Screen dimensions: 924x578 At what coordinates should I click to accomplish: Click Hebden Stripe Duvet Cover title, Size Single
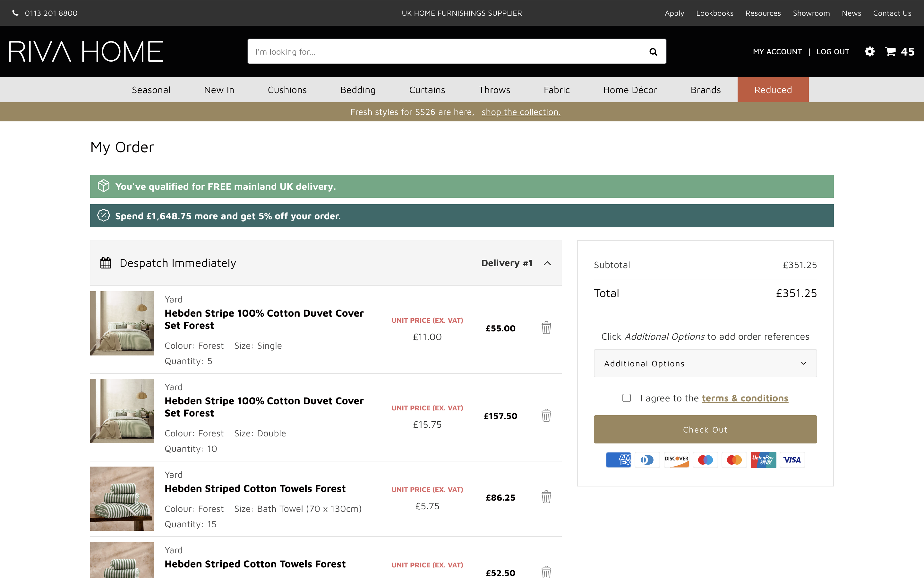(x=264, y=319)
